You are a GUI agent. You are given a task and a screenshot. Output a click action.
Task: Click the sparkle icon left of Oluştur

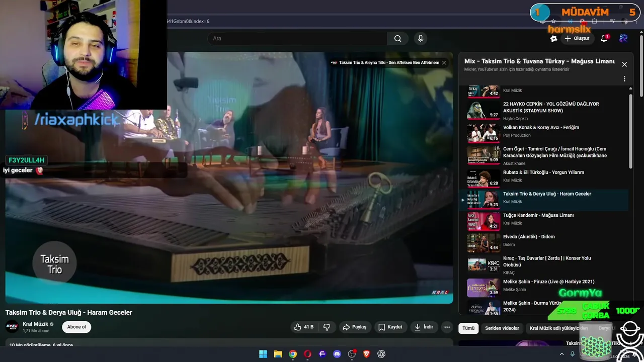coord(554,38)
